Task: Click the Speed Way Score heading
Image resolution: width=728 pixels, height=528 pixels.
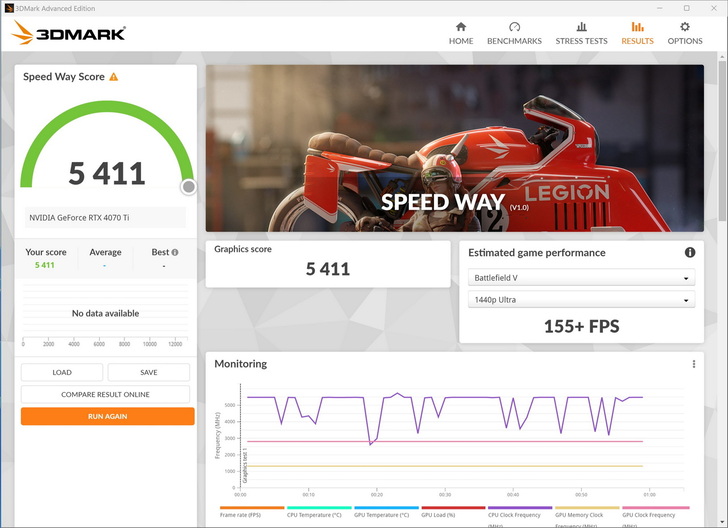Action: pos(64,77)
